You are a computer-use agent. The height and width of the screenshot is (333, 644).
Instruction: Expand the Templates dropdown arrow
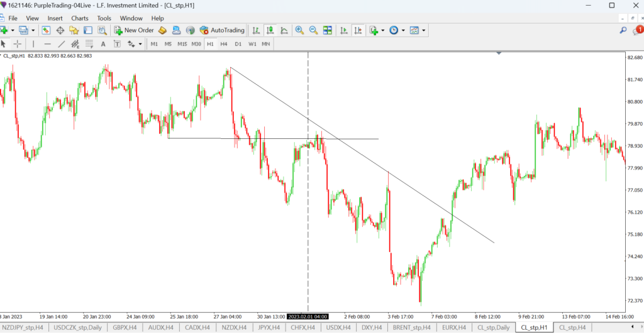point(424,30)
